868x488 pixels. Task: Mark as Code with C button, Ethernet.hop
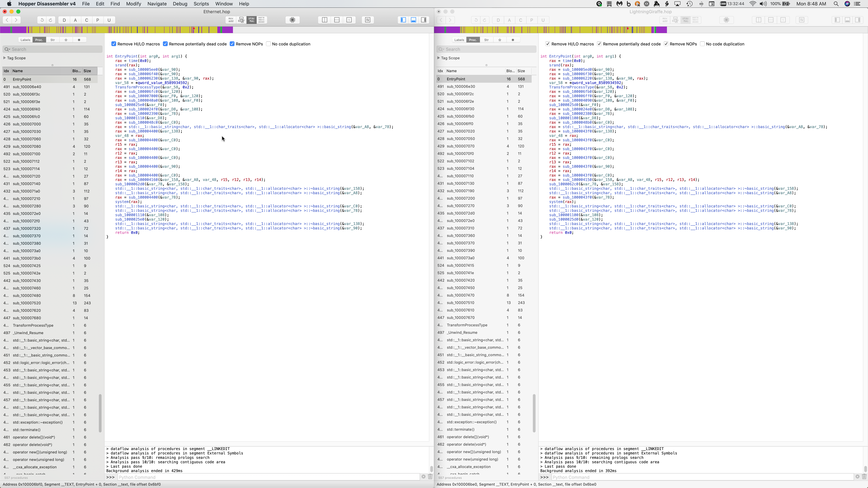click(87, 20)
